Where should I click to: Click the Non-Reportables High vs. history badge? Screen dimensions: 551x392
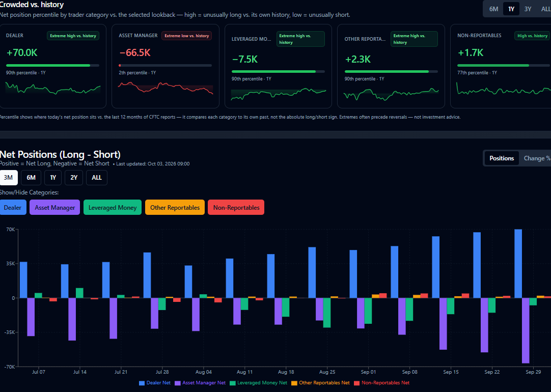click(x=532, y=36)
